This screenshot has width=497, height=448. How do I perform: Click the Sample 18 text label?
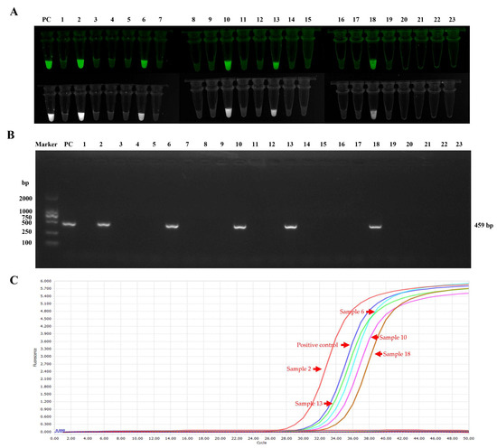point(397,354)
